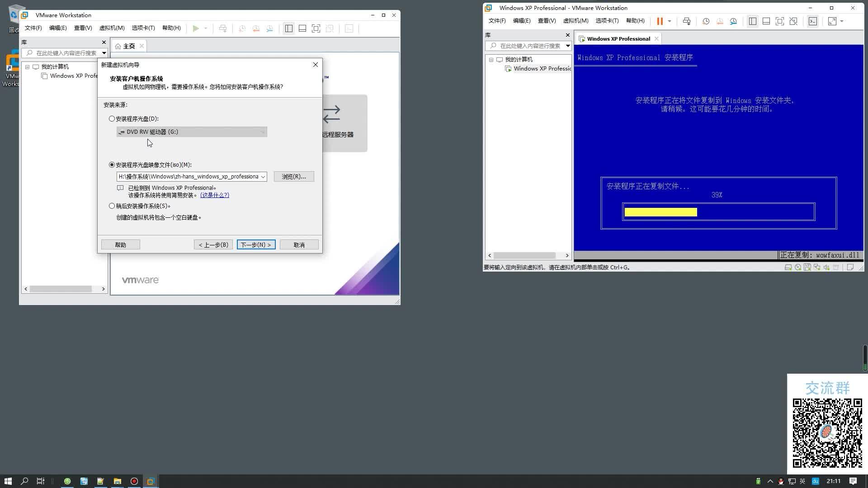Enter Unity mode in Windows XP window
This screenshot has width=868, height=488.
tap(793, 21)
